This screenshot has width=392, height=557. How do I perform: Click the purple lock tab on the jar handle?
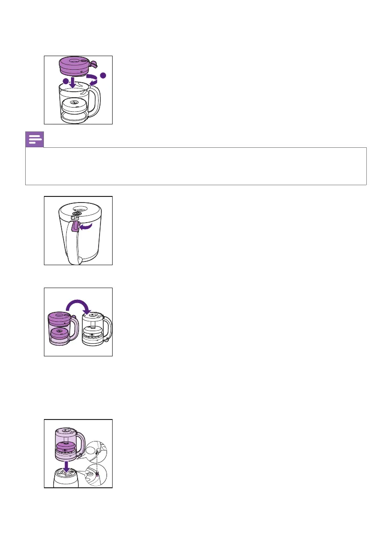75,227
